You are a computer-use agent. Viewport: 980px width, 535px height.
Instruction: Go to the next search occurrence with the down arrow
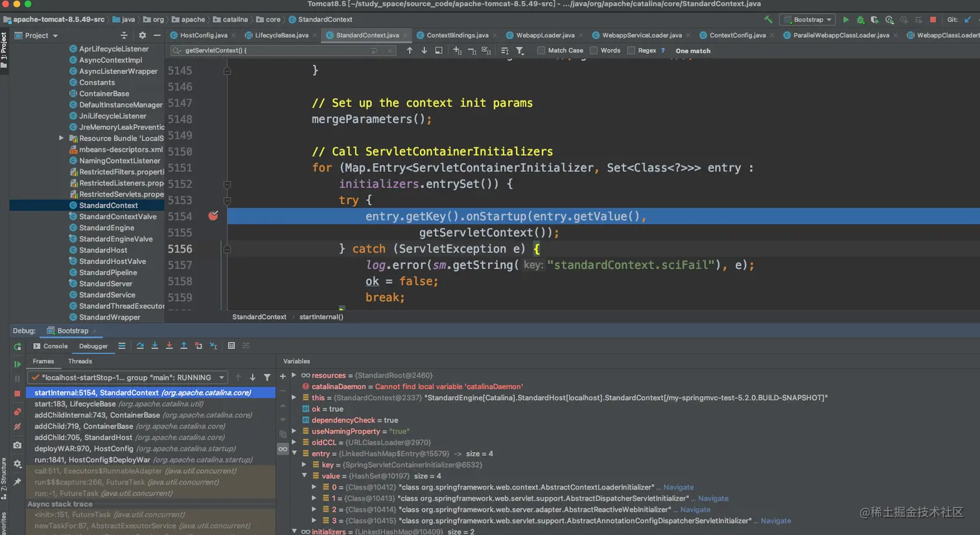coord(424,51)
